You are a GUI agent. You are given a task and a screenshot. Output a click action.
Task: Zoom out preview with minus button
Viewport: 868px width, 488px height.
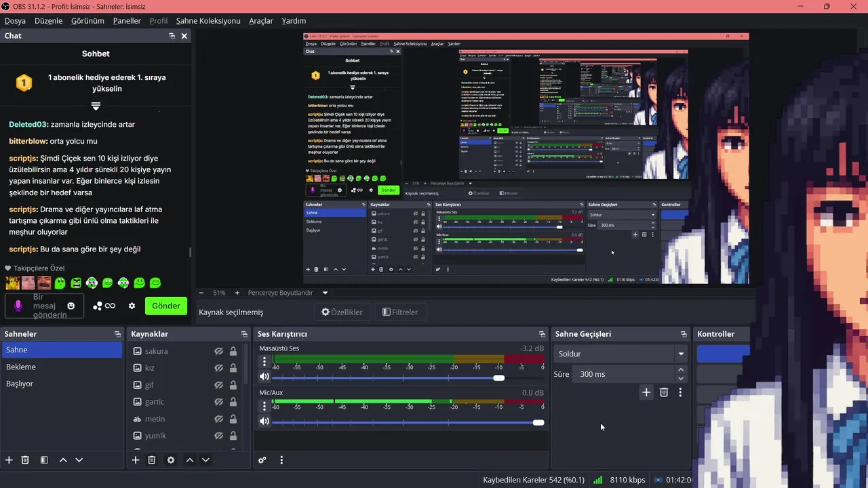tap(201, 293)
